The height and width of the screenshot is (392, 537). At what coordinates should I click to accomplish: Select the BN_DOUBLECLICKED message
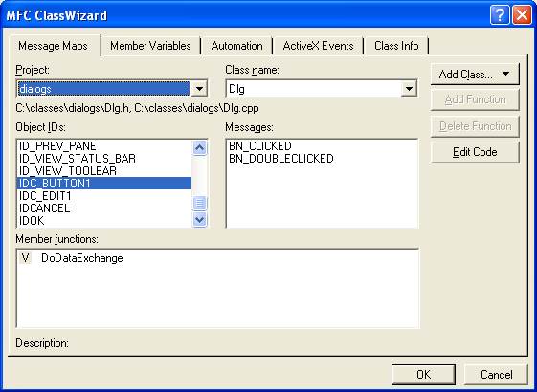point(281,159)
